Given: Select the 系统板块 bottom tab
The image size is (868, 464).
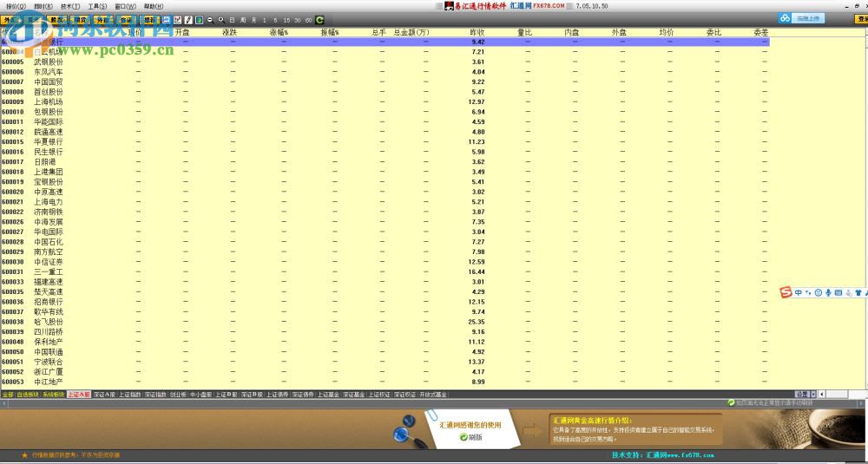Looking at the screenshot, I should coord(54,395).
